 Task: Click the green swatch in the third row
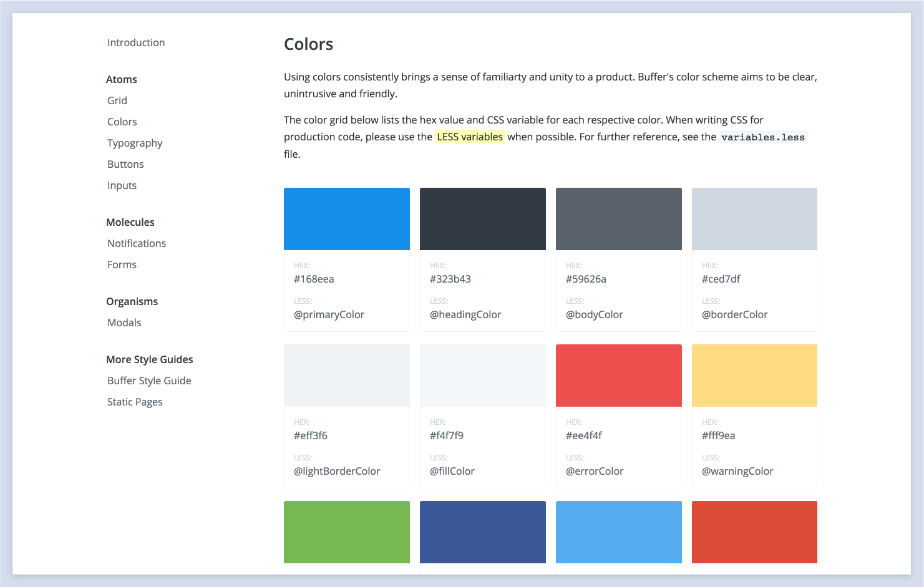tap(347, 532)
